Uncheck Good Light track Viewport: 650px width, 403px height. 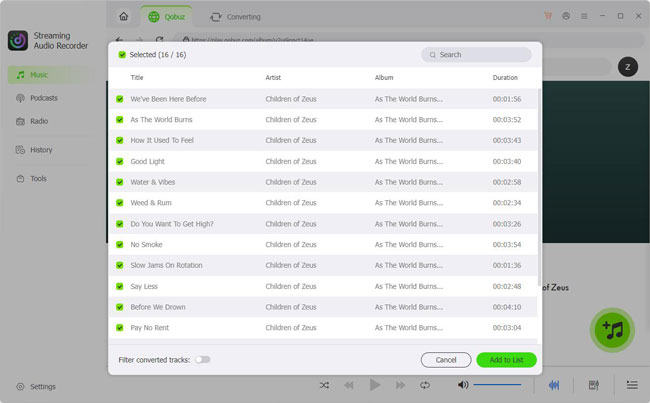[120, 161]
